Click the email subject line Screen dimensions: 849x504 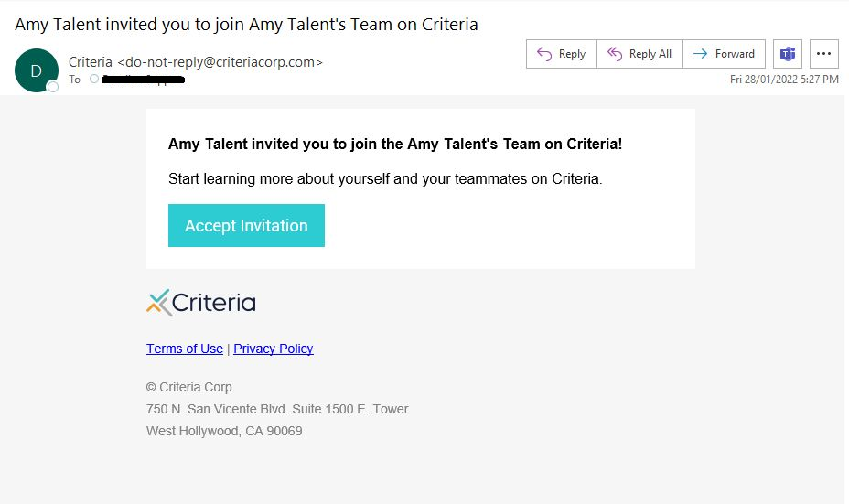pos(246,25)
